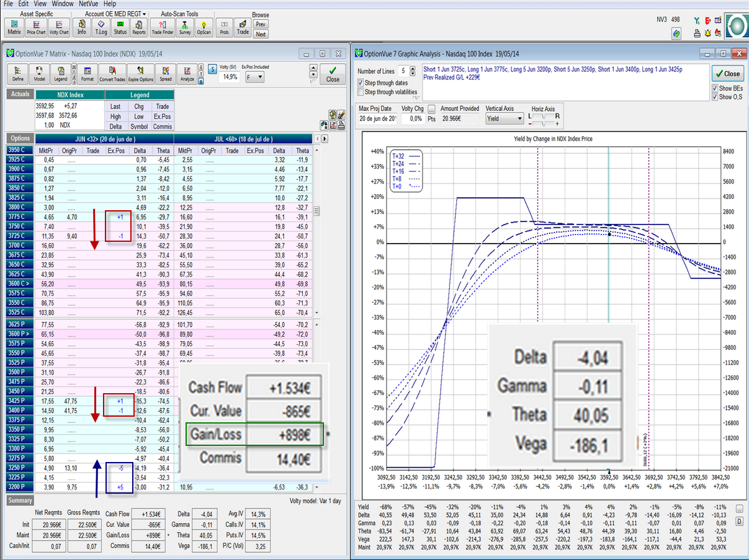Launch the Trade Finder tool
Screen dimensions: 749x560
click(x=163, y=27)
